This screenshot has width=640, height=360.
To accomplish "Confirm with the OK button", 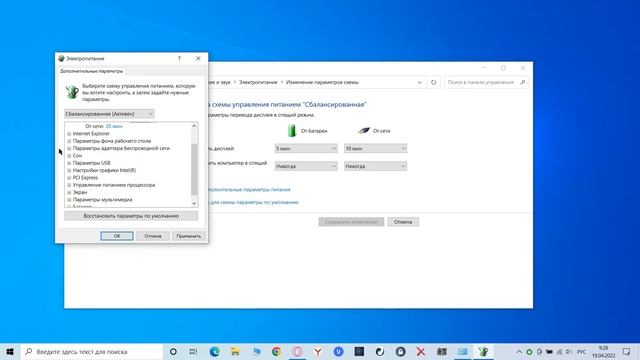I will [x=117, y=236].
